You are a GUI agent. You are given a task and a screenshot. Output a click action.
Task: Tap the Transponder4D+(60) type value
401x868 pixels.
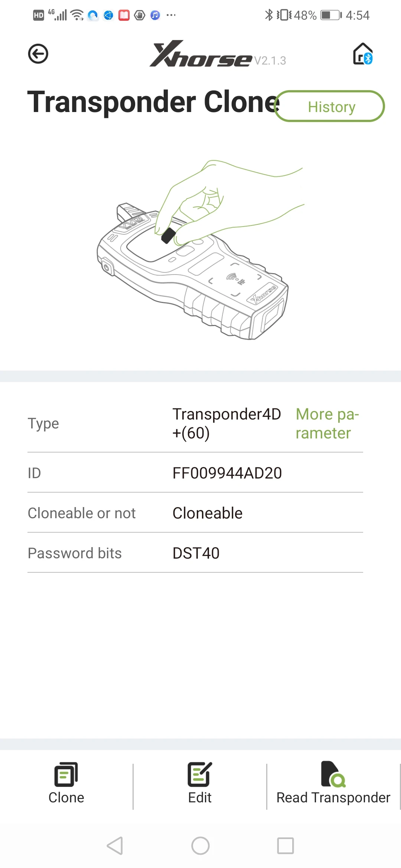tap(226, 424)
